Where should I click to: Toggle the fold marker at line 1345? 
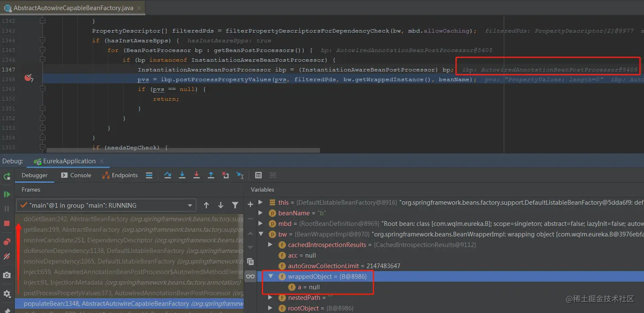42,50
